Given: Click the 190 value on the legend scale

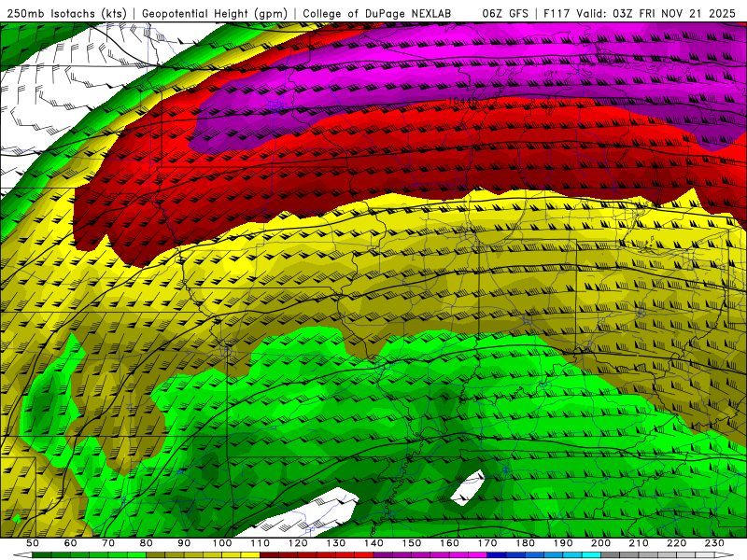Looking at the screenshot, I should 563,543.
